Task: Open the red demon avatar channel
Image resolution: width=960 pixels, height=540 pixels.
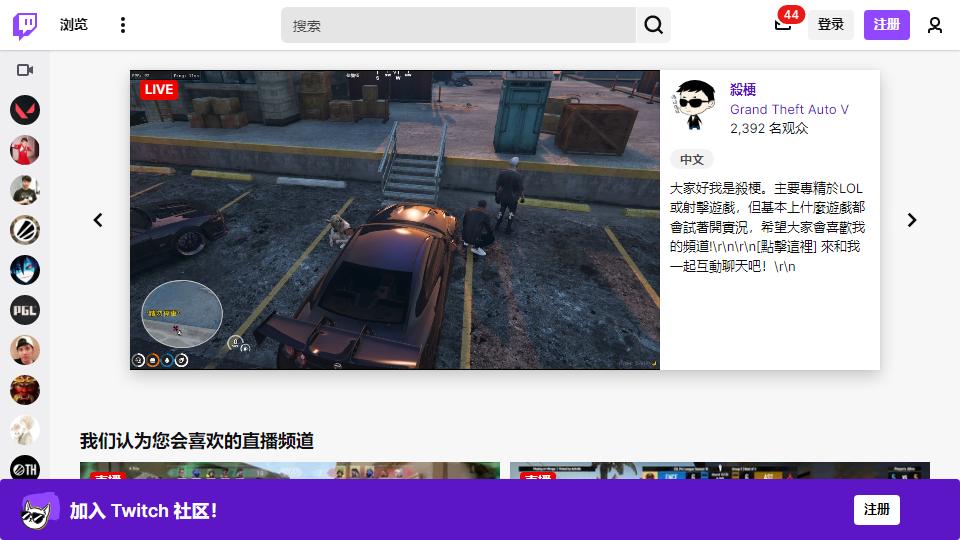Action: 25,390
